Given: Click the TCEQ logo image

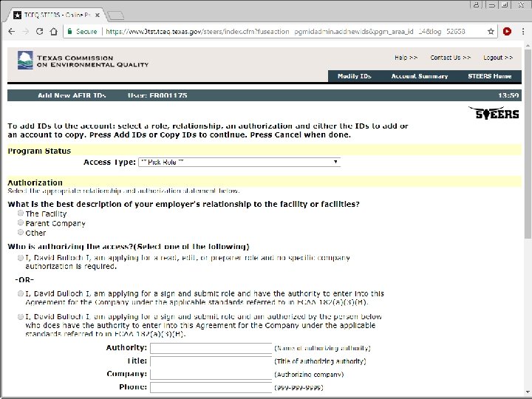Looking at the screenshot, I should pos(25,60).
